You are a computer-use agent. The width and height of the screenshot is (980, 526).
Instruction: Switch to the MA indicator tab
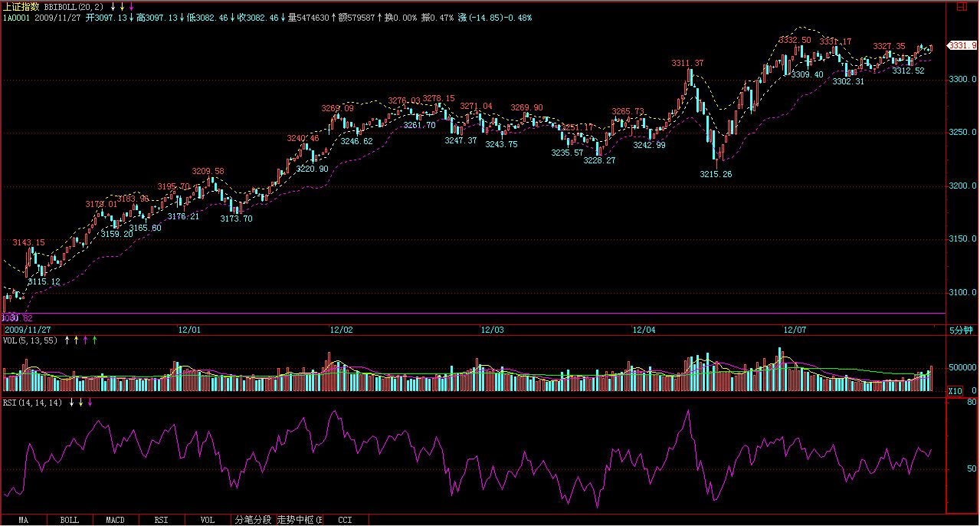click(x=23, y=520)
